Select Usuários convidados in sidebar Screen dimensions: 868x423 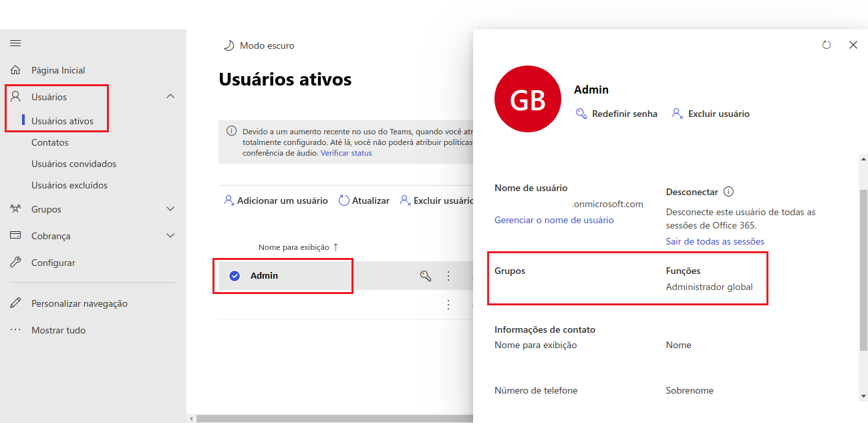pyautogui.click(x=74, y=164)
